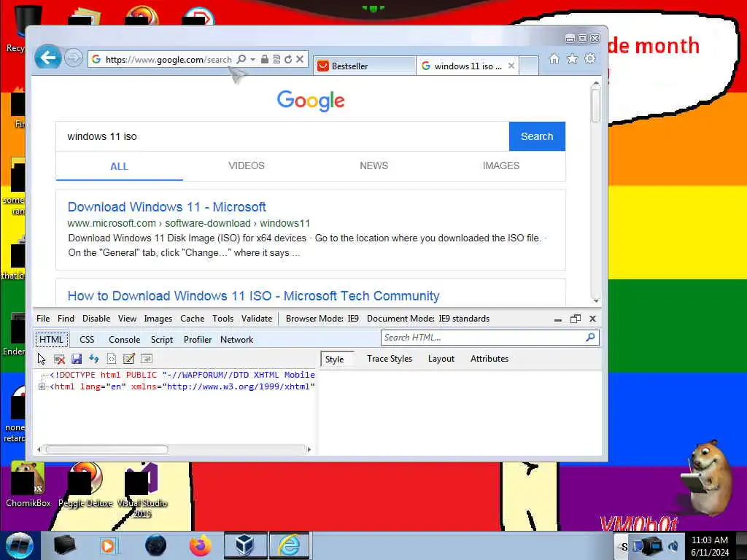
Task: Click the Clear browser cache icon
Action: coord(59,359)
